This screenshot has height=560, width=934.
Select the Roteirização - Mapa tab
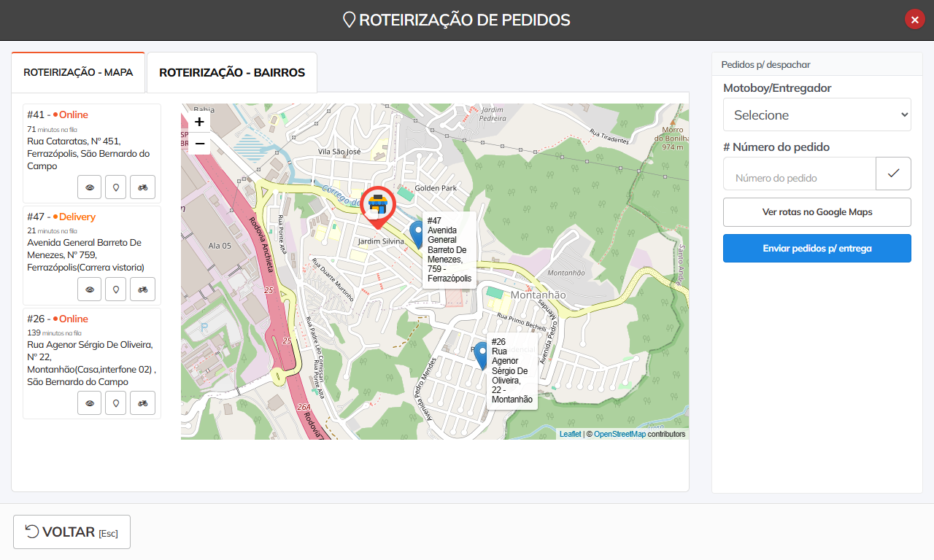78,73
